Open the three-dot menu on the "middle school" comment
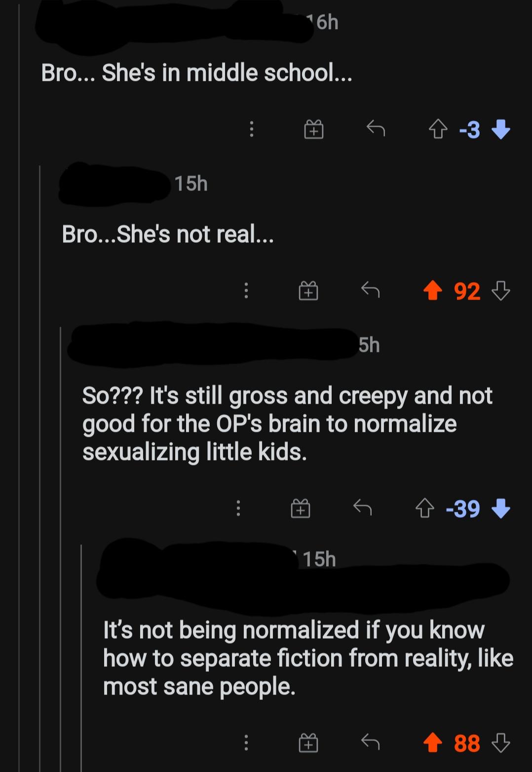The image size is (532, 772). [x=252, y=130]
